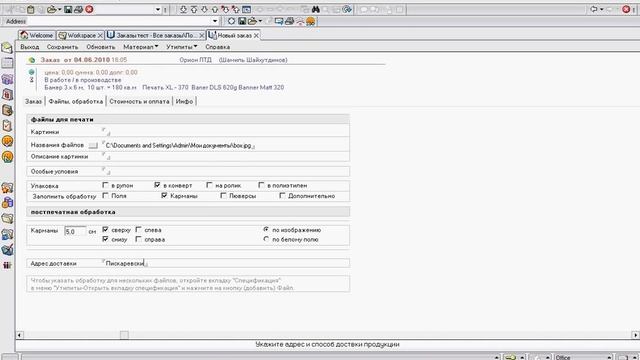Image resolution: width=640 pixels, height=360 pixels.
Task: Click the circle refresh icon next to Address bar
Action: 231,21
